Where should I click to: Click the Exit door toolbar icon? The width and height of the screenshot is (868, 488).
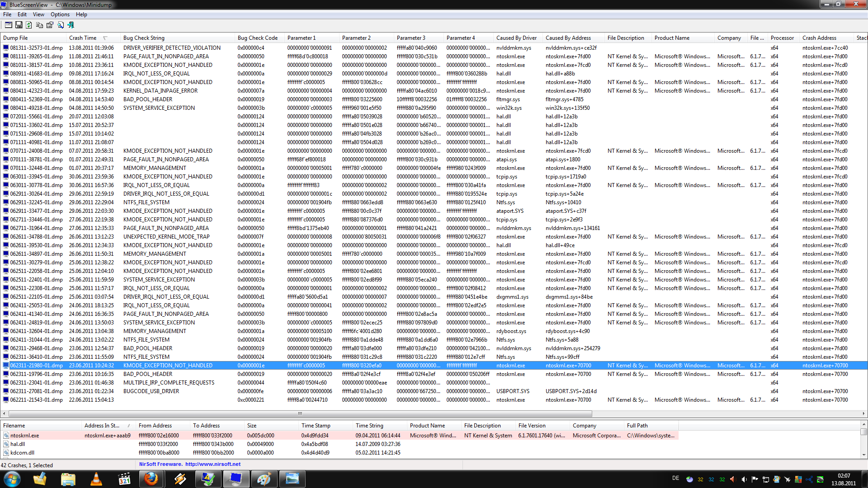click(71, 25)
